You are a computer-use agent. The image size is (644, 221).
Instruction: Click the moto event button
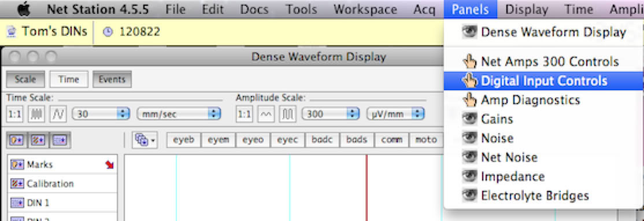[426, 140]
